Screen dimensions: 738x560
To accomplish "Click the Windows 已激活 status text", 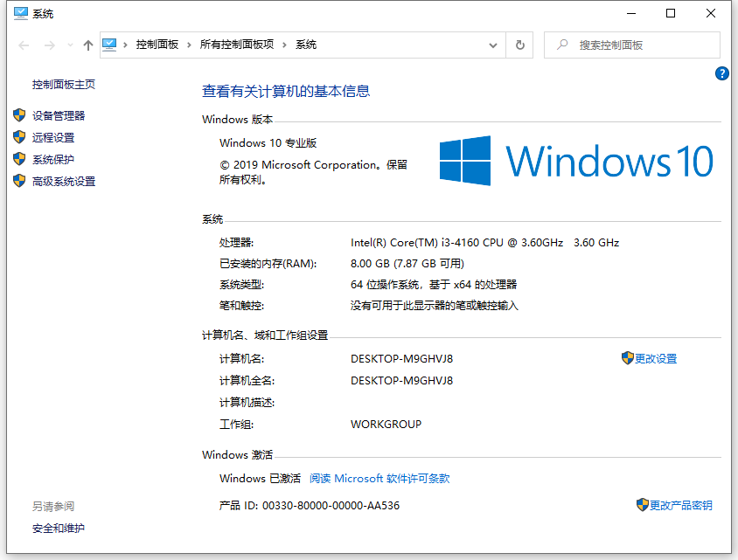I will click(x=260, y=479).
